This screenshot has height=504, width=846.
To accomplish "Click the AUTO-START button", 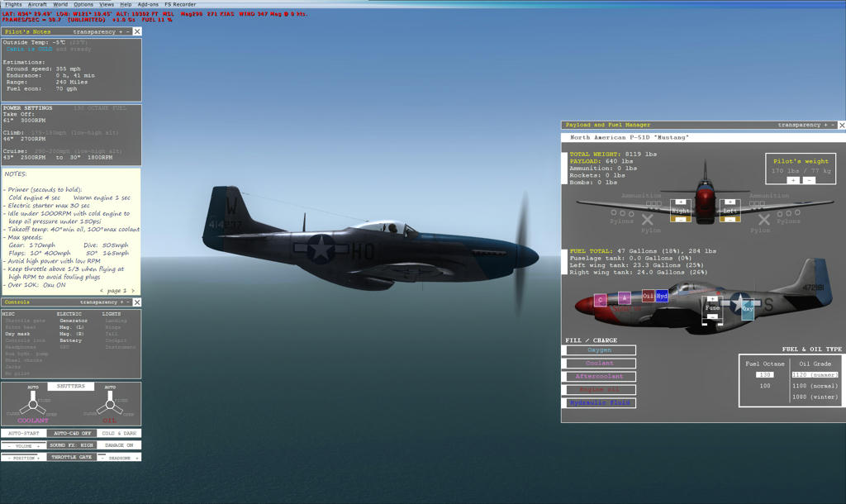I will tap(24, 433).
